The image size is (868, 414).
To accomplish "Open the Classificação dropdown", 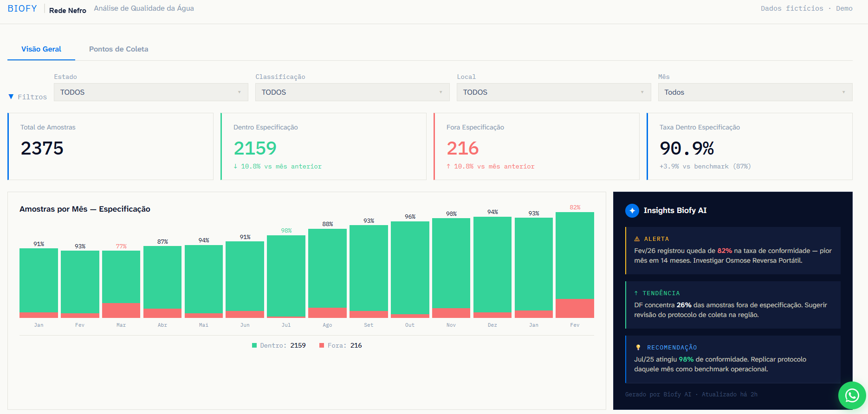I will [x=352, y=92].
